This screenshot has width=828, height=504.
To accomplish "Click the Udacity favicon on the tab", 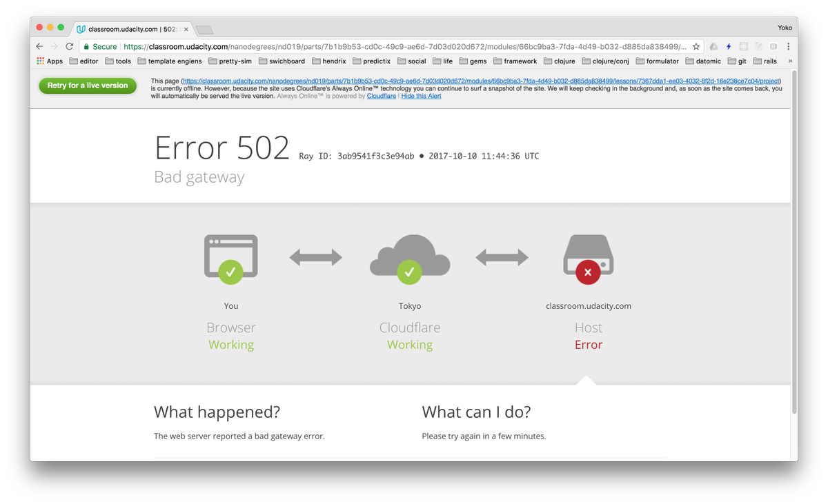I will [81, 30].
